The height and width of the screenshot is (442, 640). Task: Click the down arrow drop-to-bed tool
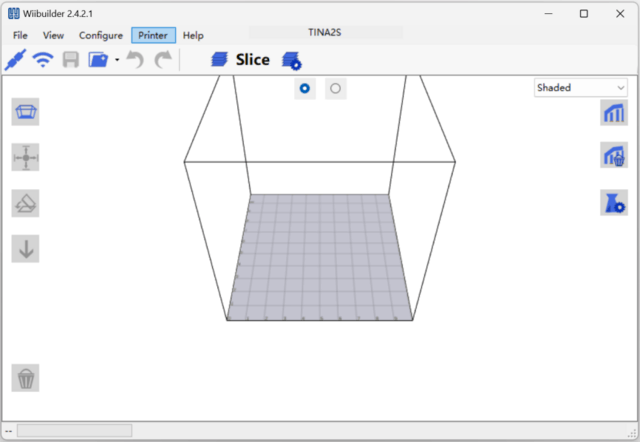pyautogui.click(x=25, y=249)
